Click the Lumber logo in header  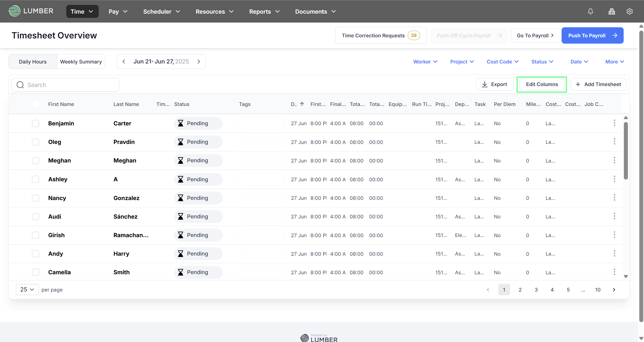click(x=31, y=11)
